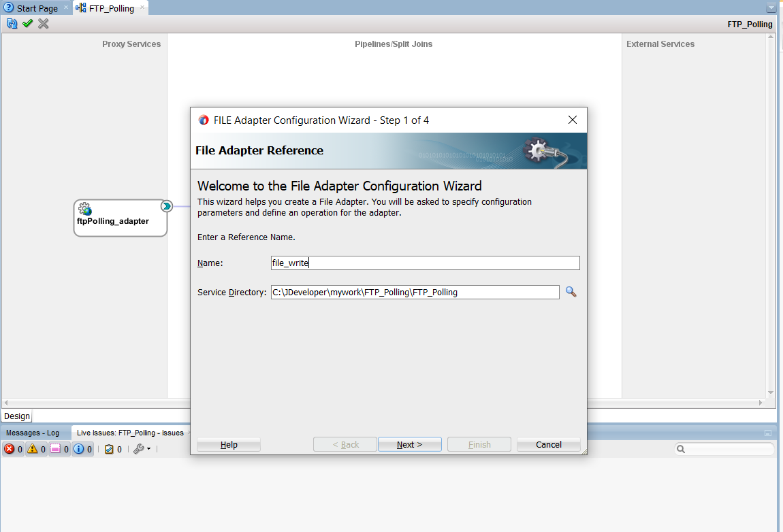Image resolution: width=783 pixels, height=532 pixels.
Task: Click the search magnifier in the issues filter
Action: 682,449
